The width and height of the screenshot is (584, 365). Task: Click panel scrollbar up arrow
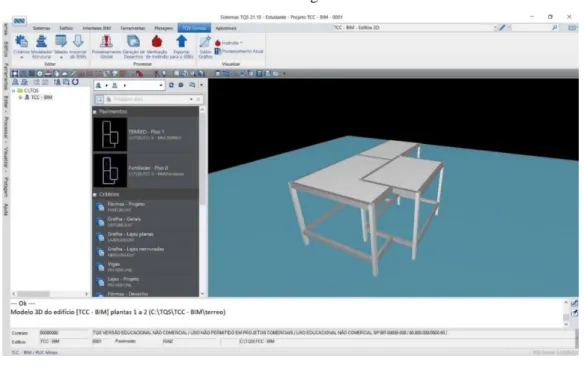[x=202, y=110]
